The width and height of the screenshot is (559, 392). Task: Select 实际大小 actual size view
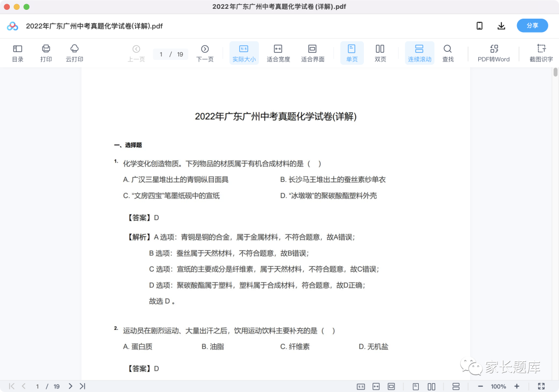click(244, 53)
